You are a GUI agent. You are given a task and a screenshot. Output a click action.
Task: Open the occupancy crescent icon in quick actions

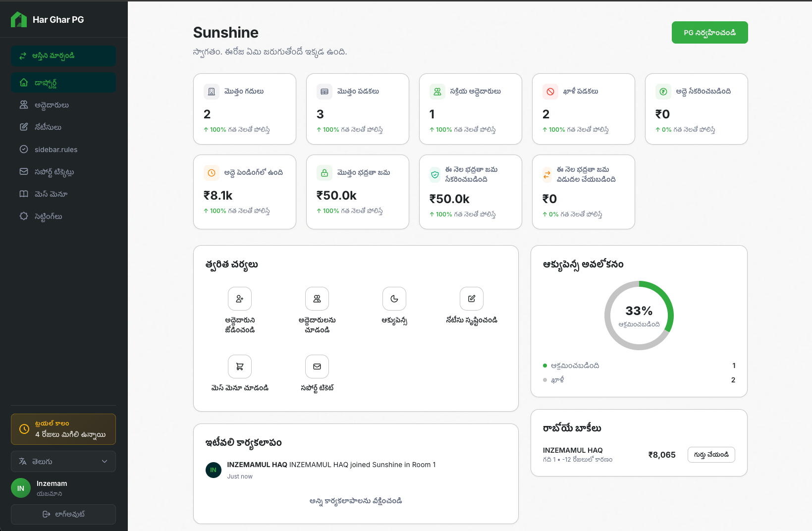(394, 299)
